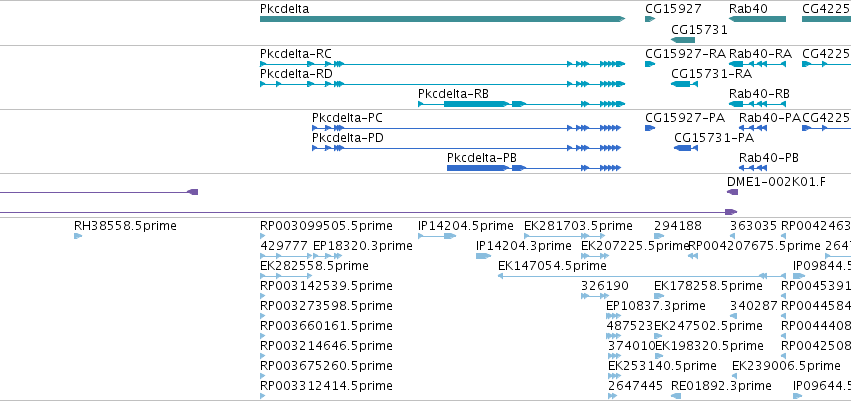Select the RH38558.5prime EST arrow

[x=78, y=236]
